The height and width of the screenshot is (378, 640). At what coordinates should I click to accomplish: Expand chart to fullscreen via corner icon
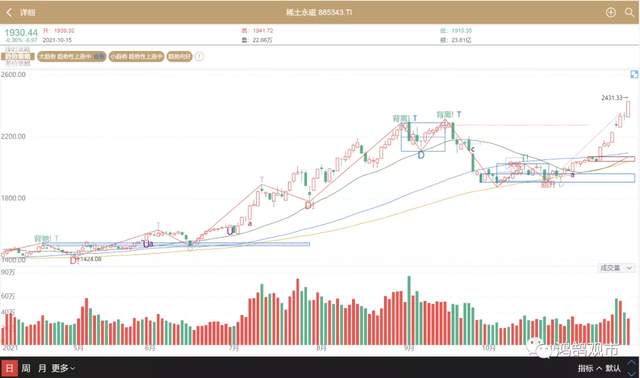(x=634, y=74)
